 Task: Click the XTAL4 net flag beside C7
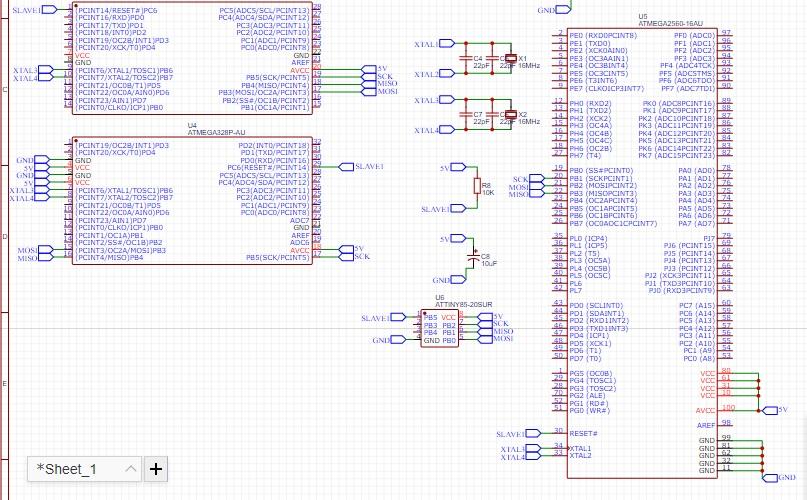click(447, 129)
